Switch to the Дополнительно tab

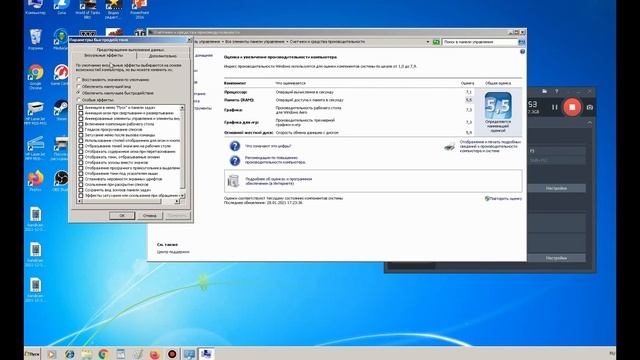162,56
